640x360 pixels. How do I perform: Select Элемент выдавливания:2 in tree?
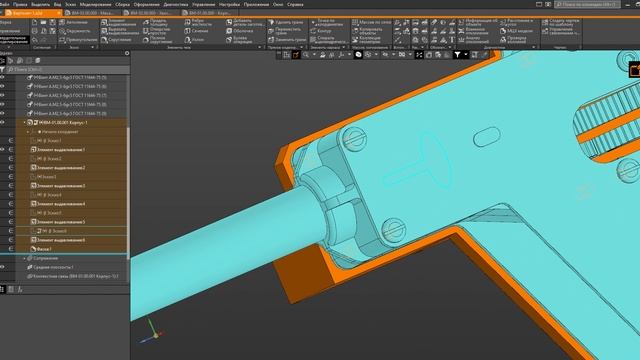coord(58,167)
